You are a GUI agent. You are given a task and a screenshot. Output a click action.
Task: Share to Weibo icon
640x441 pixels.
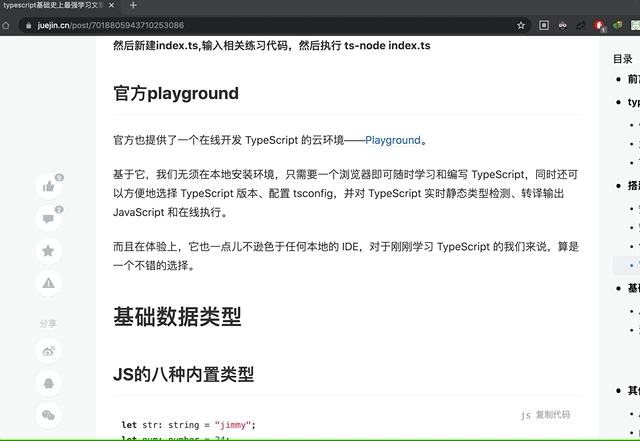[49, 351]
